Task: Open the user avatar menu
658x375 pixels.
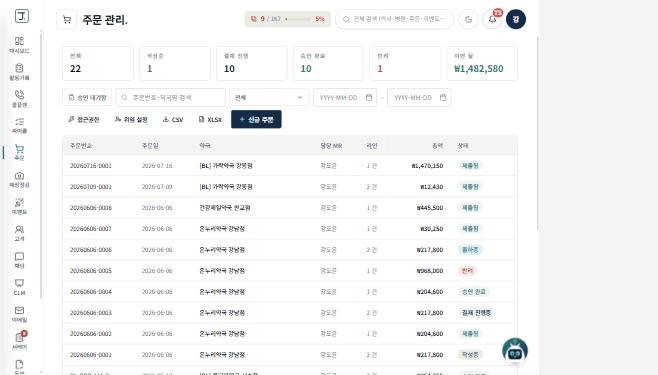Action: [516, 19]
